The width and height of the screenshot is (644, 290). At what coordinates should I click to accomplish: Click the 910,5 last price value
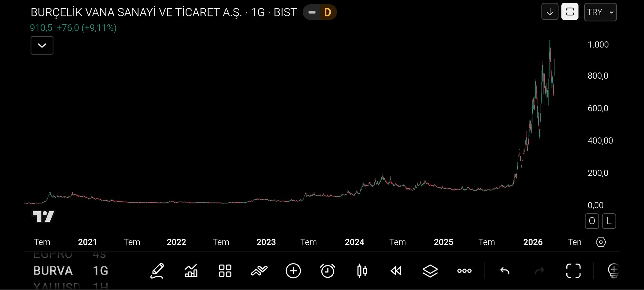[x=41, y=28]
